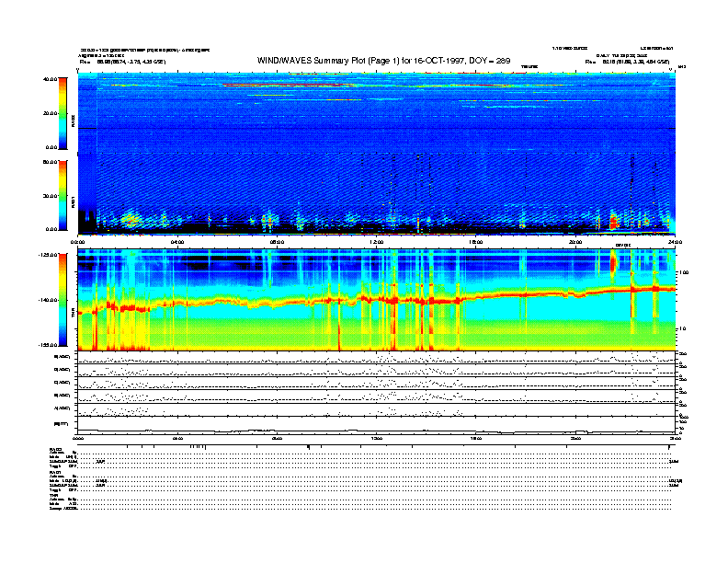Click 12:00 tick label on bottom time axis
Viewport: 728px width, 563px height.
coord(376,438)
